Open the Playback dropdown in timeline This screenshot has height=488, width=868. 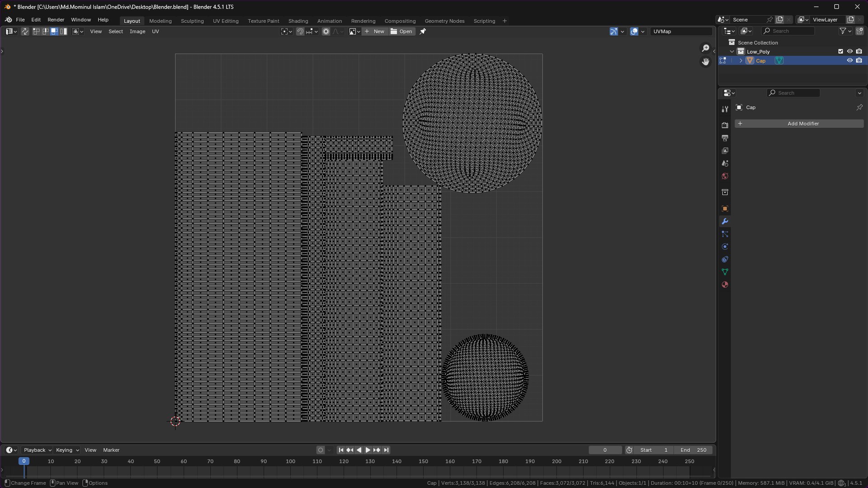pyautogui.click(x=38, y=450)
